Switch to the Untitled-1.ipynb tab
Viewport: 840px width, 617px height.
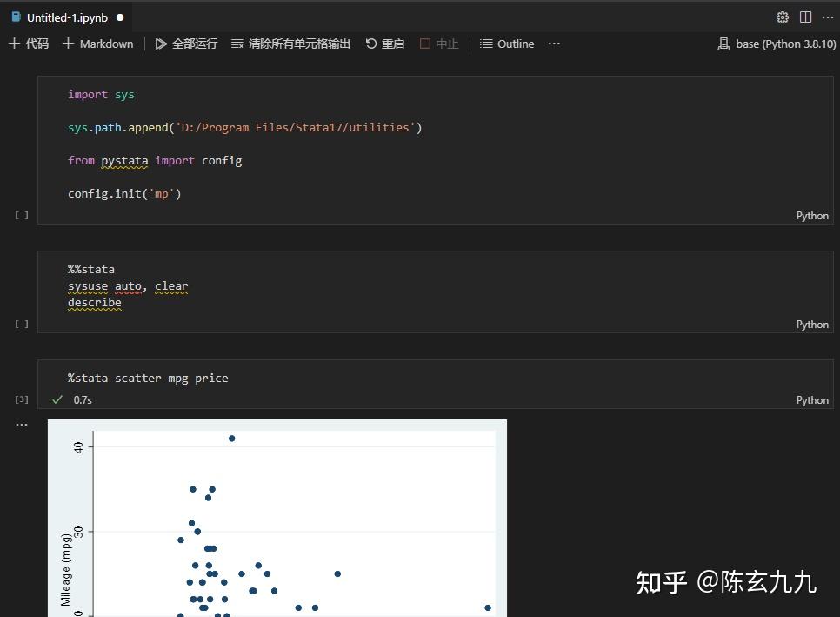click(x=65, y=17)
